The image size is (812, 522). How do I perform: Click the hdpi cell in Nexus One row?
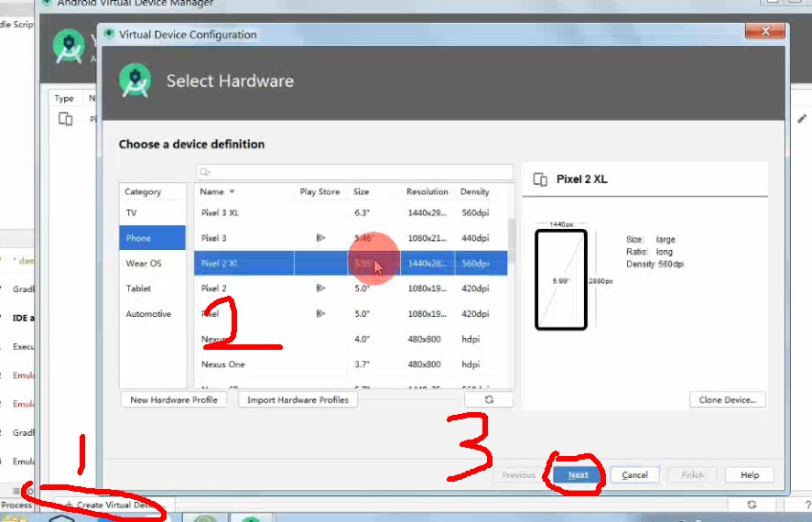(x=471, y=364)
